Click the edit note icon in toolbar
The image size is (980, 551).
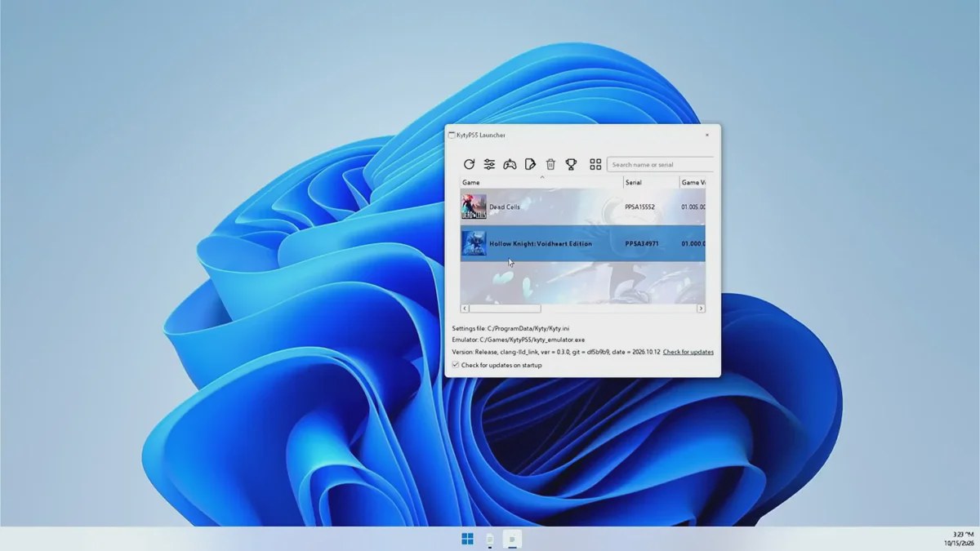tap(530, 164)
